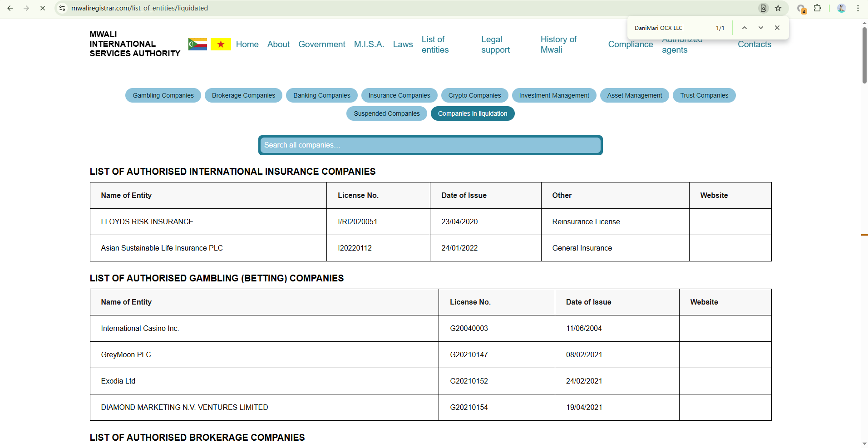868x448 pixels.
Task: Close the find-in-page bar
Action: [777, 28]
